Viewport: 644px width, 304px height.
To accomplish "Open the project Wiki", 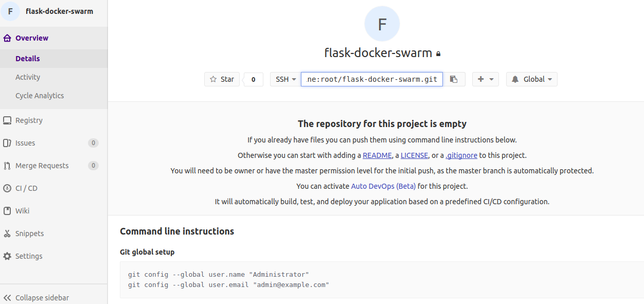I will tap(21, 210).
